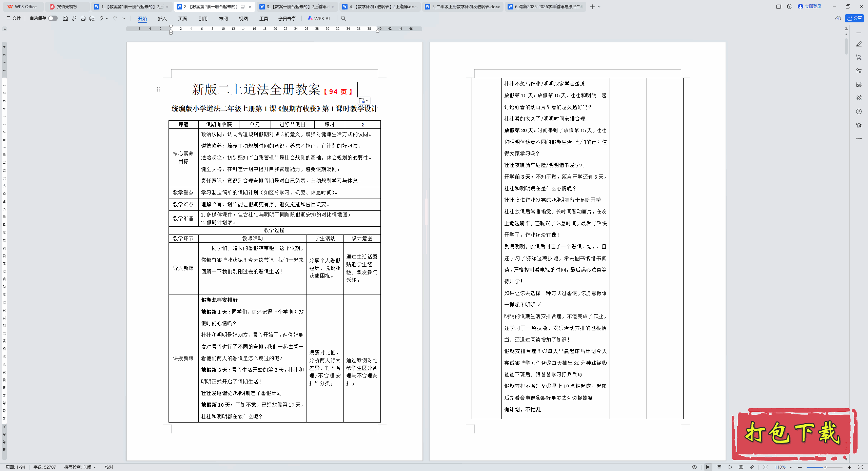Toggle the 自动保存 autosave switch
The height and width of the screenshot is (471, 868).
click(x=53, y=18)
